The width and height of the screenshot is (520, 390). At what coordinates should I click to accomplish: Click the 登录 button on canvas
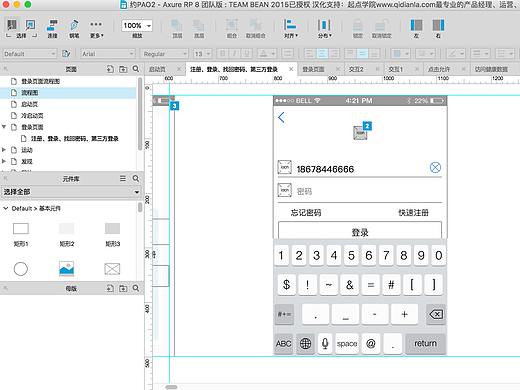pos(360,230)
